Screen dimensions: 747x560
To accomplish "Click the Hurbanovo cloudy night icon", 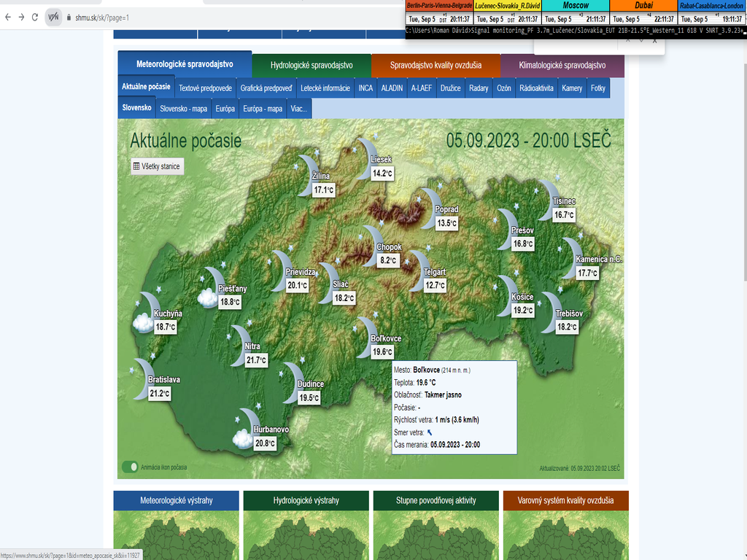I will pyautogui.click(x=245, y=428).
